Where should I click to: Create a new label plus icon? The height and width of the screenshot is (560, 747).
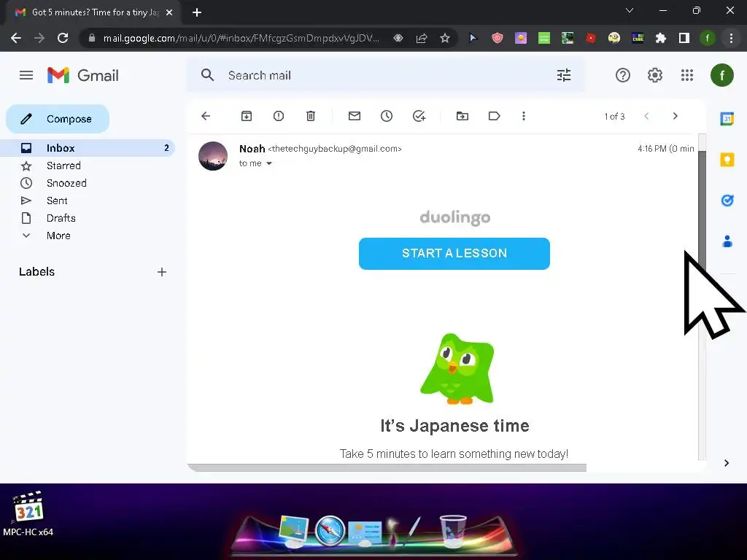tap(162, 272)
